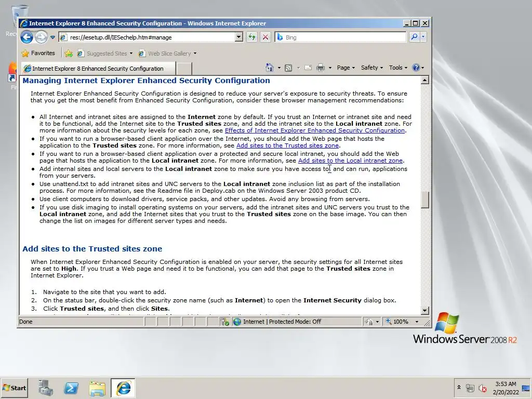Follow Add sites to the Local intranet zone link
This screenshot has height=399, width=532.
(x=350, y=161)
